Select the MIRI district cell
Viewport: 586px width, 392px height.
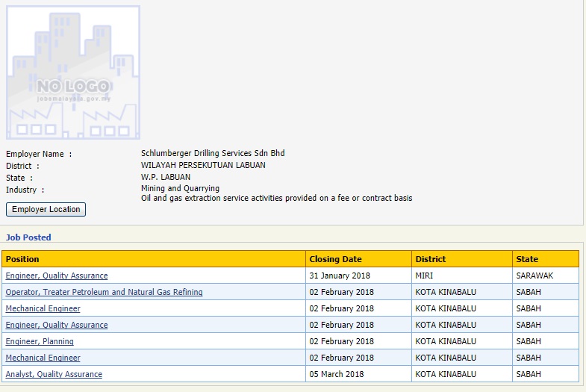pyautogui.click(x=424, y=276)
